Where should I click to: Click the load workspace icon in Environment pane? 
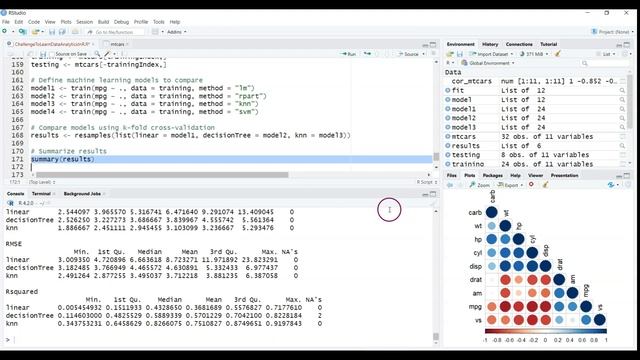pos(450,54)
